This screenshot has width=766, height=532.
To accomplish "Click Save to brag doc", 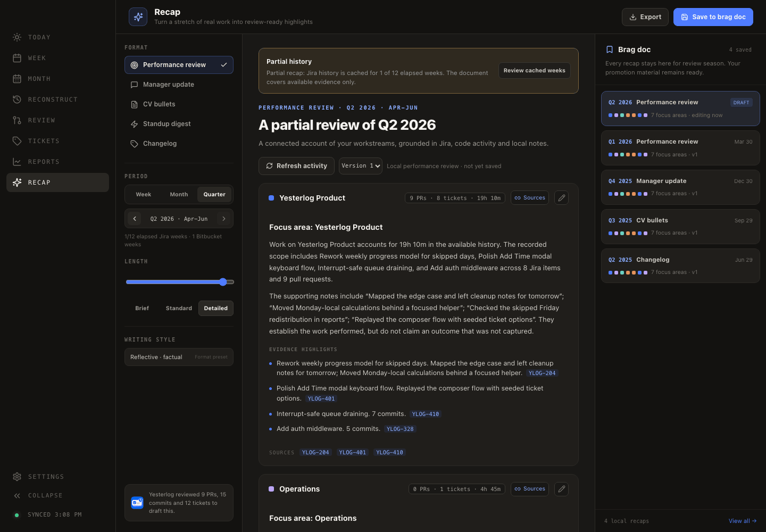I will [713, 17].
